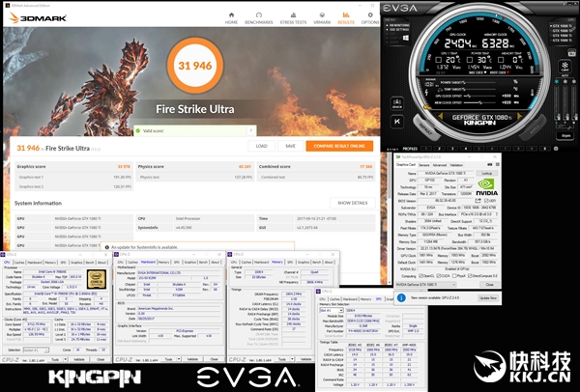The image size is (580, 392).
Task: Open the 3DMark Options gear
Action: click(370, 18)
